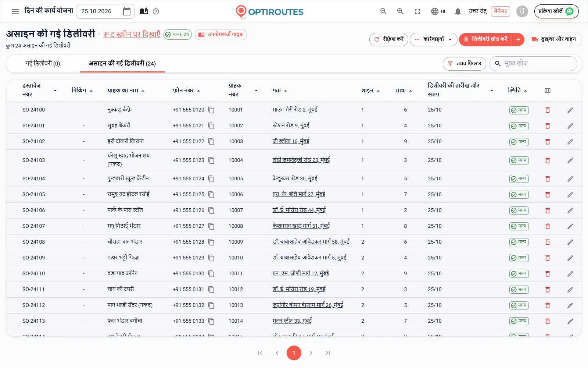Open notifications bell
The width and height of the screenshot is (588, 368).
point(458,11)
